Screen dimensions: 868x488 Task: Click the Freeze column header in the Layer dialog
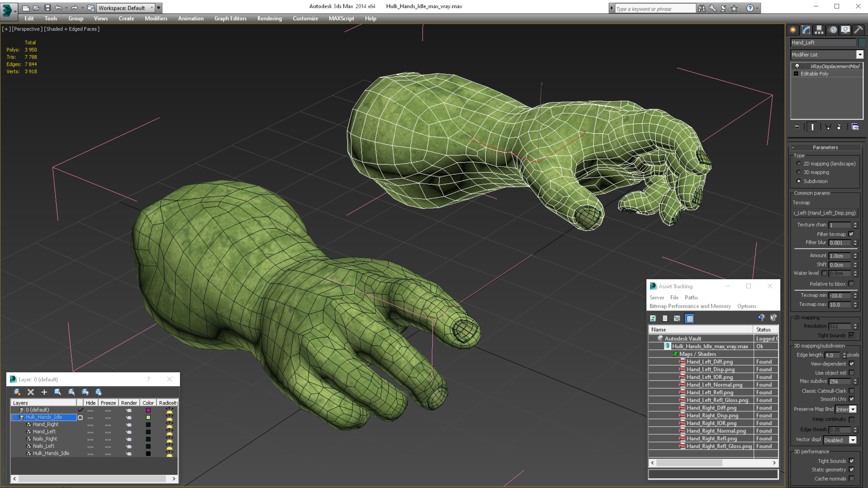108,403
